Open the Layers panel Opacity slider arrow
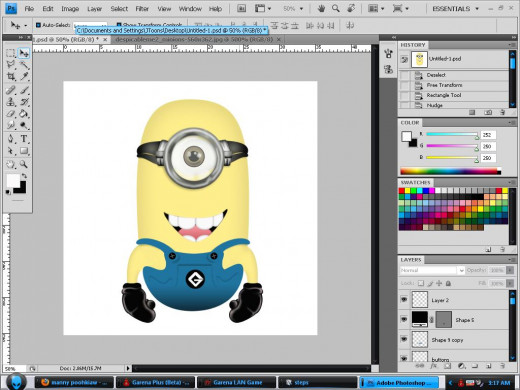This screenshot has height=390, width=520. pyautogui.click(x=510, y=270)
